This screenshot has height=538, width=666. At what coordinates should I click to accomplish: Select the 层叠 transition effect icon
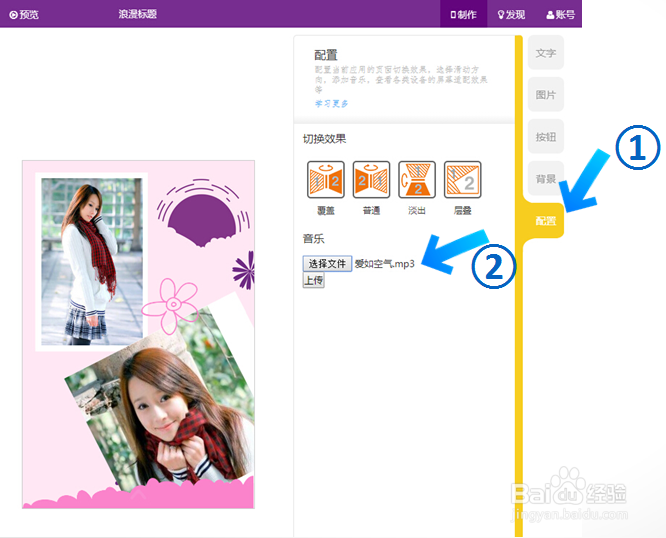point(463,180)
